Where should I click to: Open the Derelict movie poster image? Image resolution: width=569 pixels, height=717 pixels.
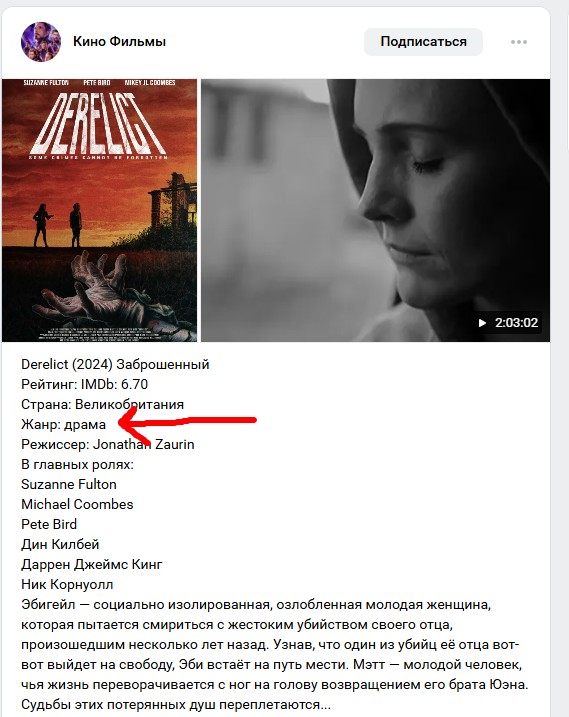click(99, 210)
